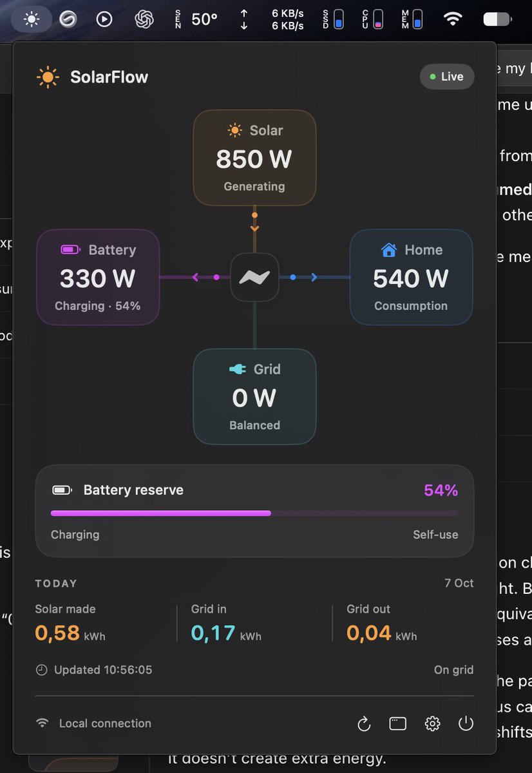Click the Wi-Fi menu bar icon
This screenshot has height=773, width=532.
click(453, 19)
